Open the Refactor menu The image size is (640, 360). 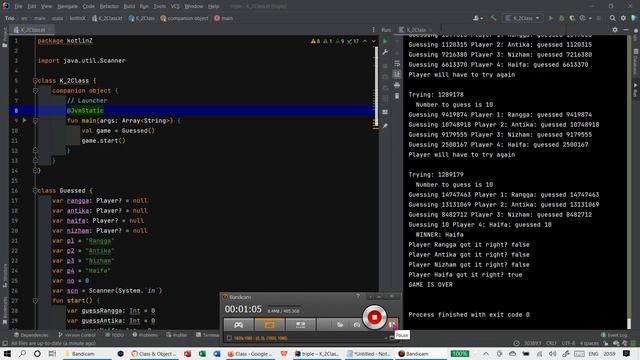109,7
